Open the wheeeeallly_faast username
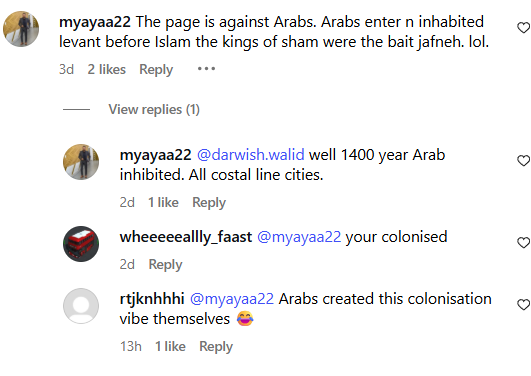The height and width of the screenshot is (376, 531). pyautogui.click(x=186, y=237)
